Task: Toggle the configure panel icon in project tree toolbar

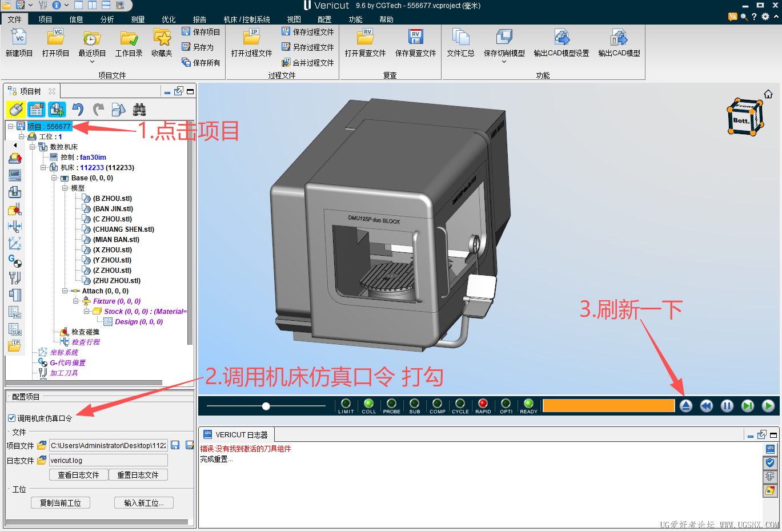Action: coord(37,109)
